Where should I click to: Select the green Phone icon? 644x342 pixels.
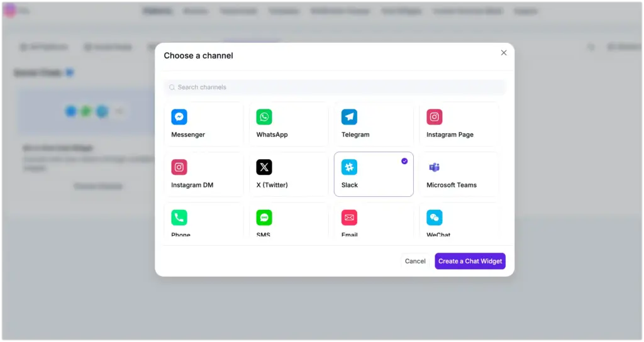coord(179,218)
